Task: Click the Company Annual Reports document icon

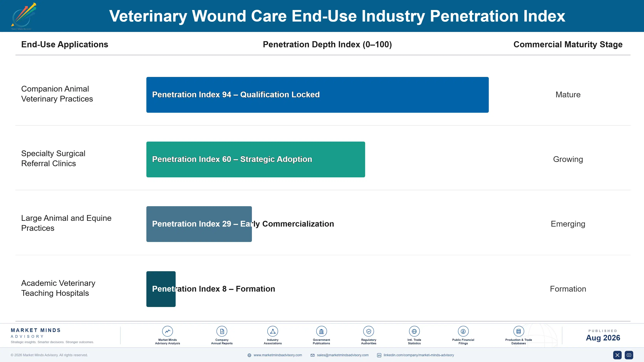Action: (222, 331)
